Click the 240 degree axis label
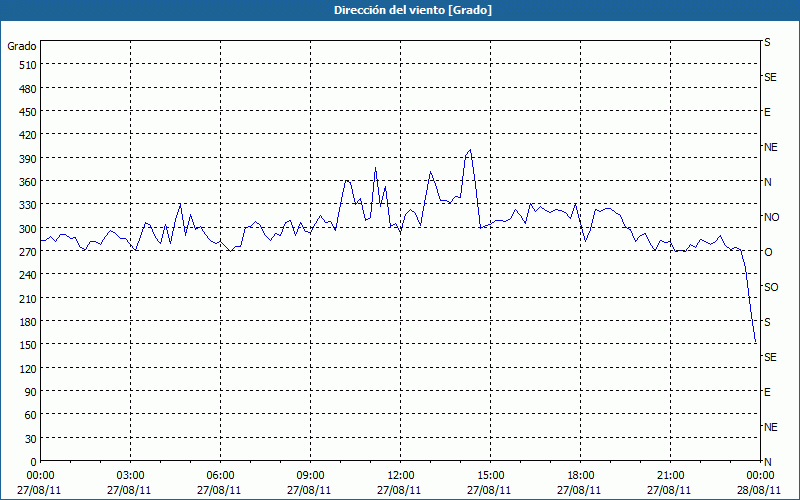800x500 pixels. [x=28, y=275]
